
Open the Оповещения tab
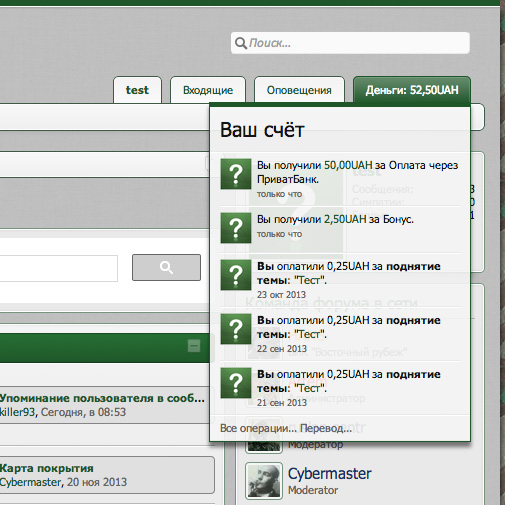[x=299, y=90]
